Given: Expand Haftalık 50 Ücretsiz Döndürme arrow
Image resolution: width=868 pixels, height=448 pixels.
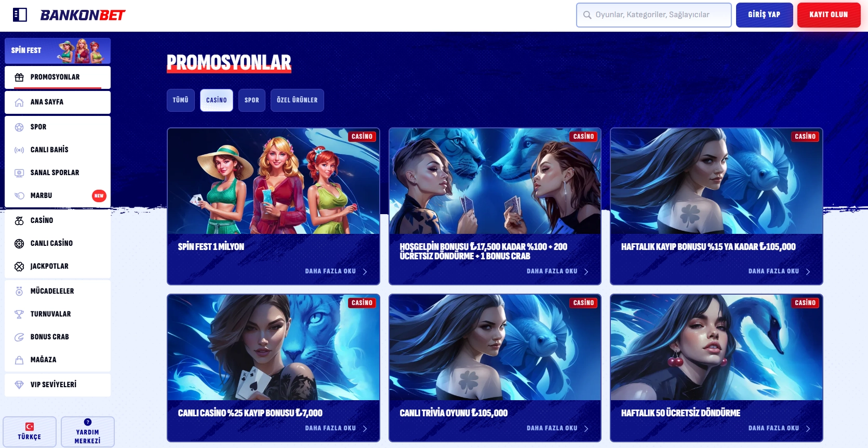Looking at the screenshot, I should [x=808, y=429].
